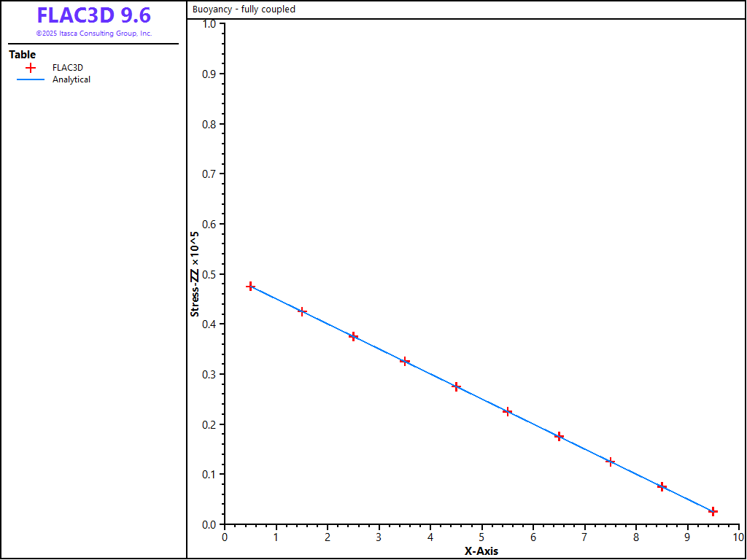Click the red plus FLAC3D legend marker
The image size is (747, 560).
coord(31,68)
